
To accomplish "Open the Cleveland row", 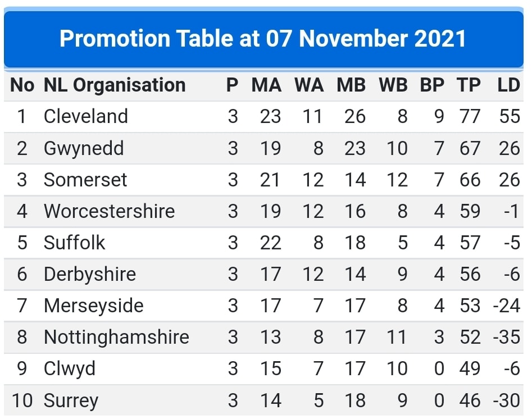I will 263,117.
